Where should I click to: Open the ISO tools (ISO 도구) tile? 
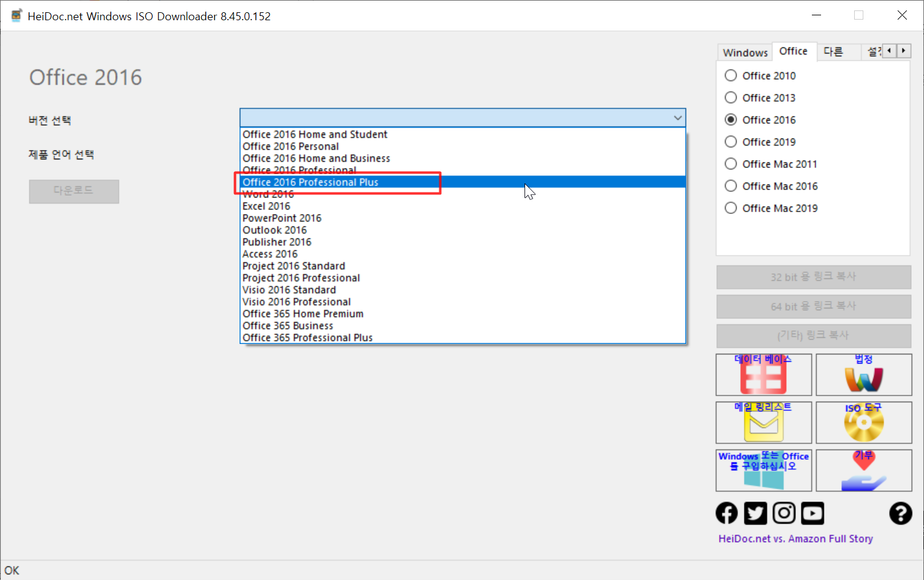(x=864, y=422)
